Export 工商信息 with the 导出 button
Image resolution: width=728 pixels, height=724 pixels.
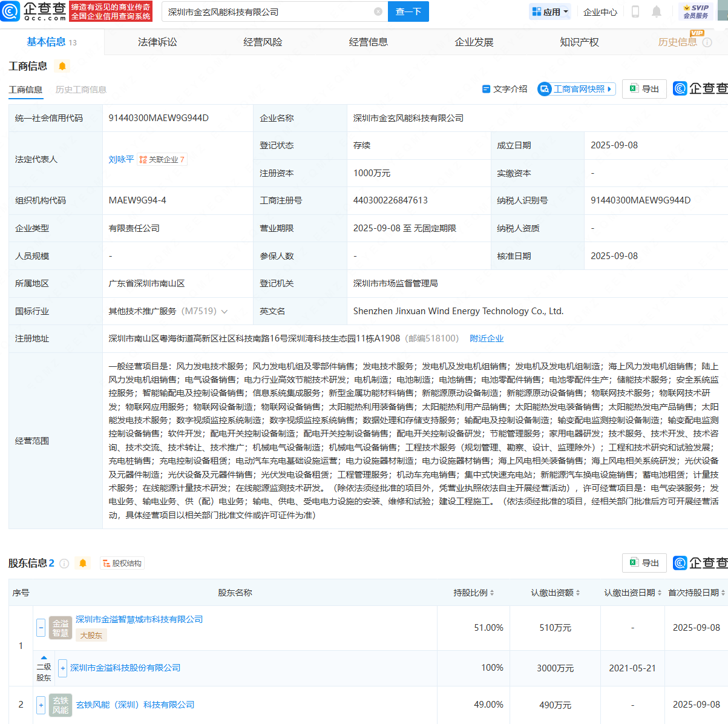[644, 89]
